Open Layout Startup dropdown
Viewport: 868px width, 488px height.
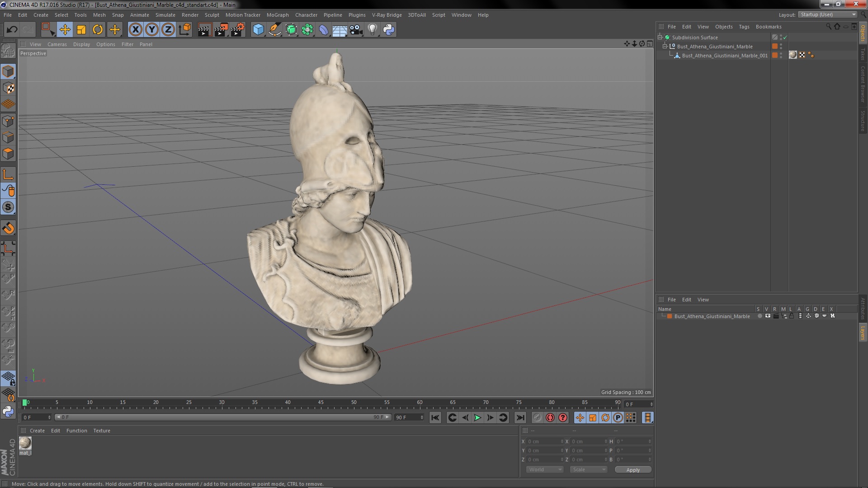click(827, 14)
